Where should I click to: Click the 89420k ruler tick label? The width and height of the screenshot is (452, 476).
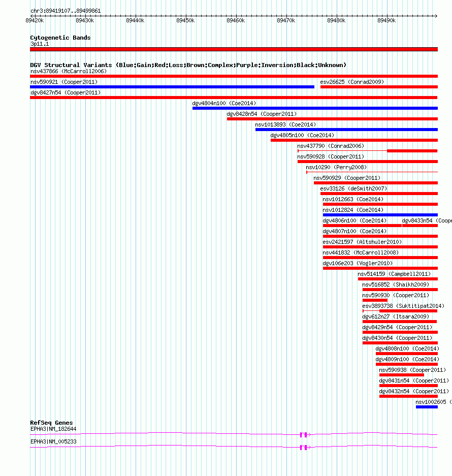[x=35, y=20]
